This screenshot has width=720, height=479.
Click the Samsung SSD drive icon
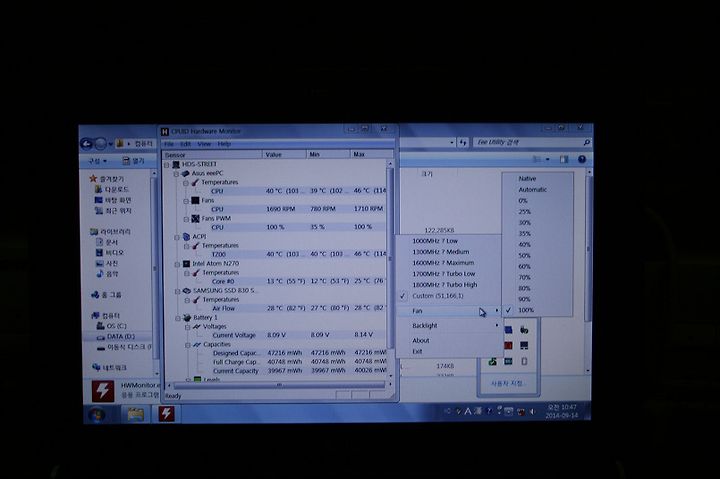coord(187,291)
